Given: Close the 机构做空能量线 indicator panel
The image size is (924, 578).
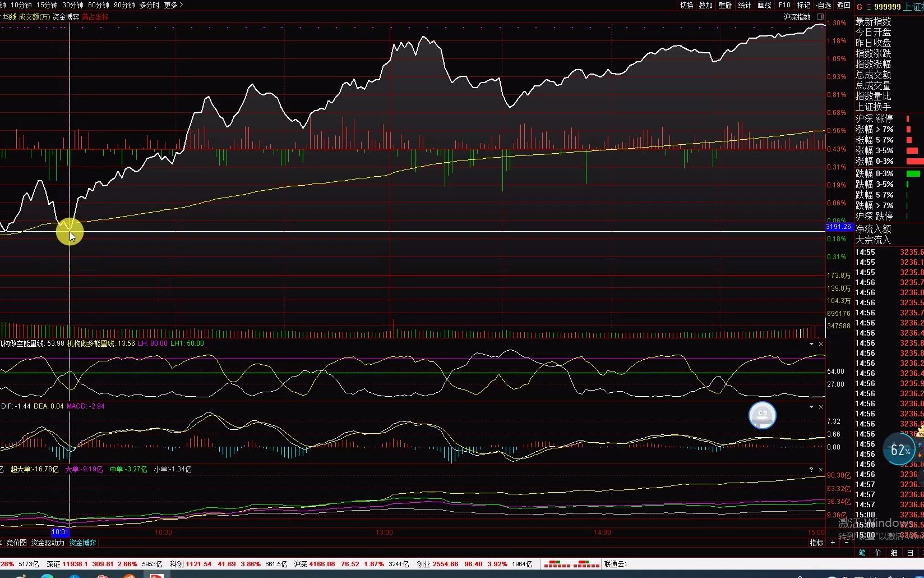Looking at the screenshot, I should 821,343.
